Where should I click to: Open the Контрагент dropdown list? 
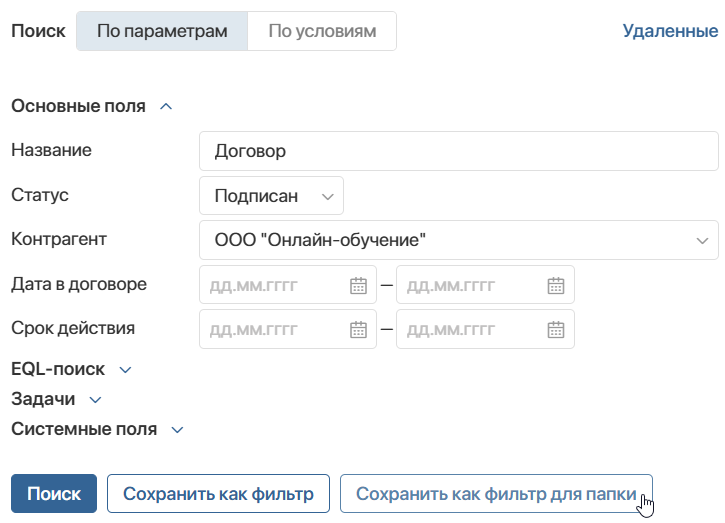tap(459, 240)
